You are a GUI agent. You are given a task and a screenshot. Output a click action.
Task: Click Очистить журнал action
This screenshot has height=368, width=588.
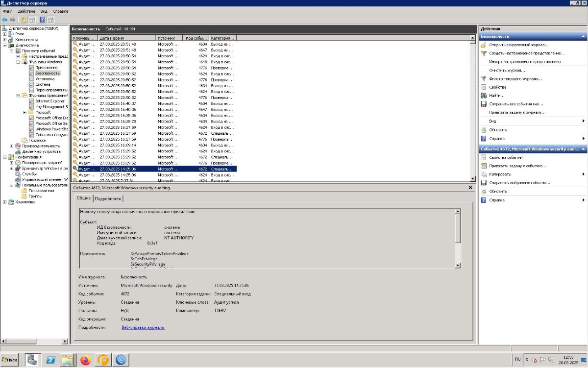click(x=507, y=70)
